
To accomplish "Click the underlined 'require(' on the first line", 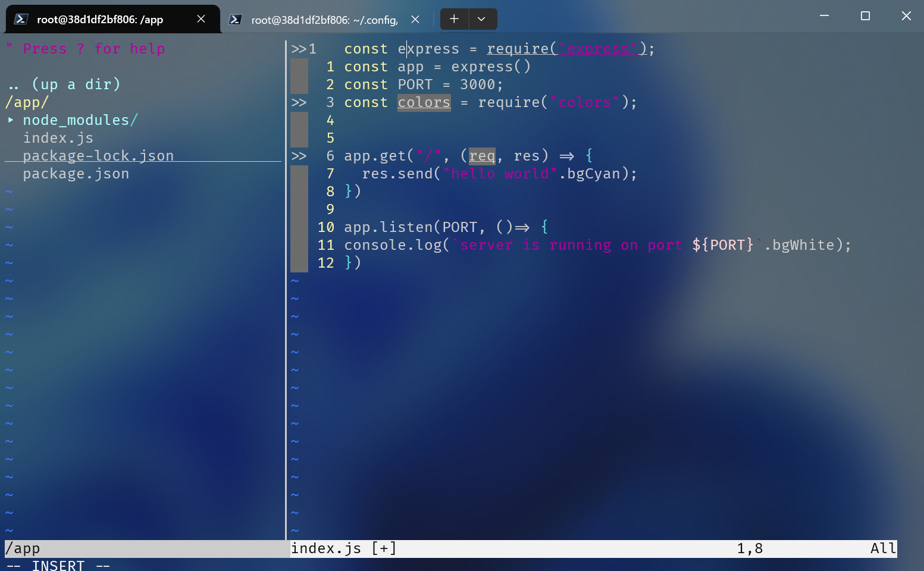I will [522, 49].
